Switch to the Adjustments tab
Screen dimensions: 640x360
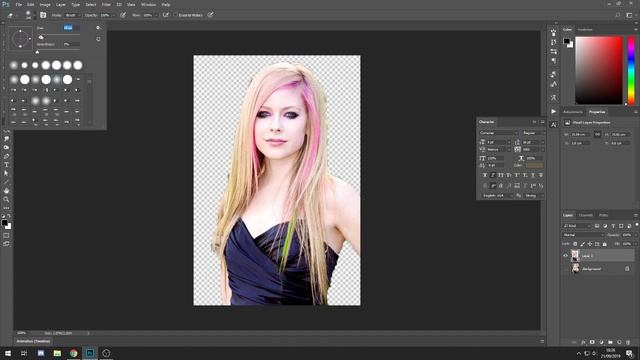pos(573,112)
